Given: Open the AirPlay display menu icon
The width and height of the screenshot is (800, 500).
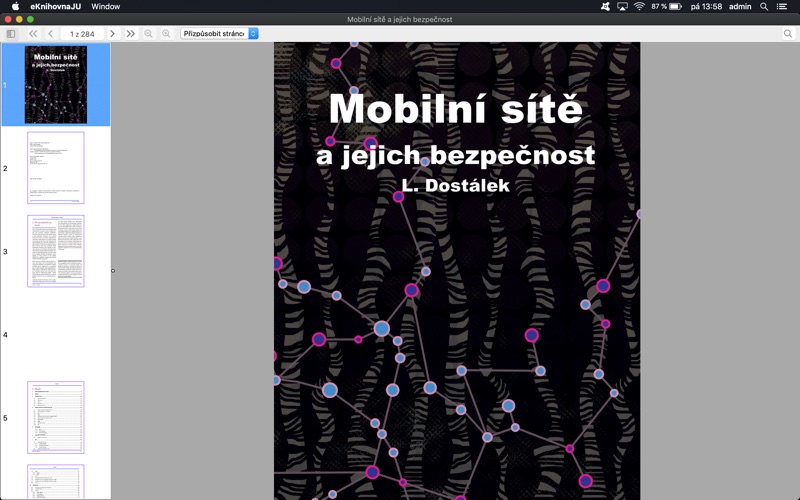Looking at the screenshot, I should [x=622, y=7].
